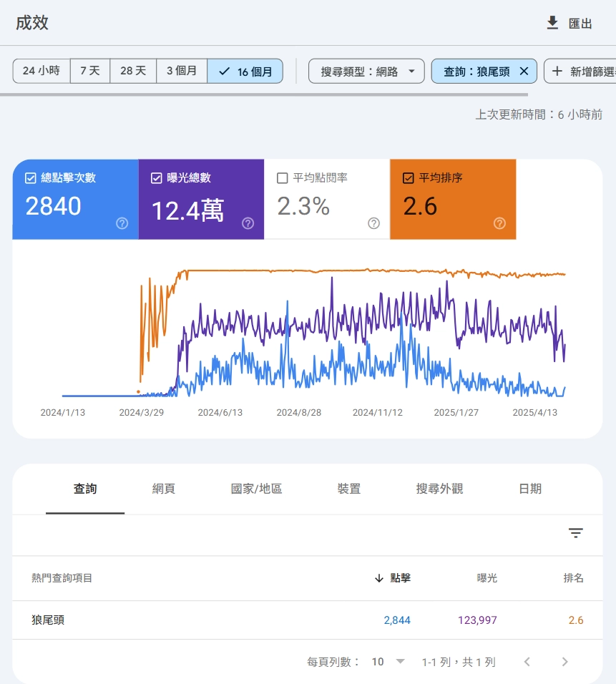Viewport: 616px width, 684px height.
Task: Open rows per page dropdown
Action: click(388, 662)
